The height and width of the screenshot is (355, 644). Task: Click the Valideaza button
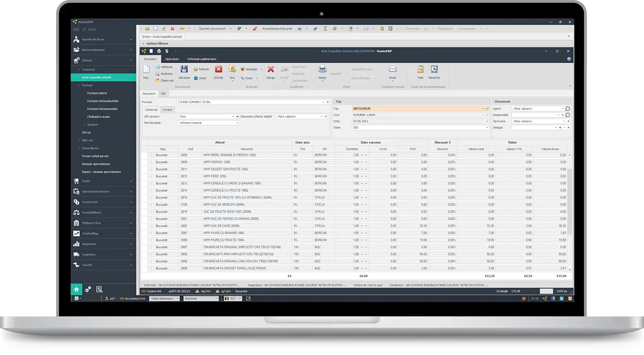coord(164,67)
